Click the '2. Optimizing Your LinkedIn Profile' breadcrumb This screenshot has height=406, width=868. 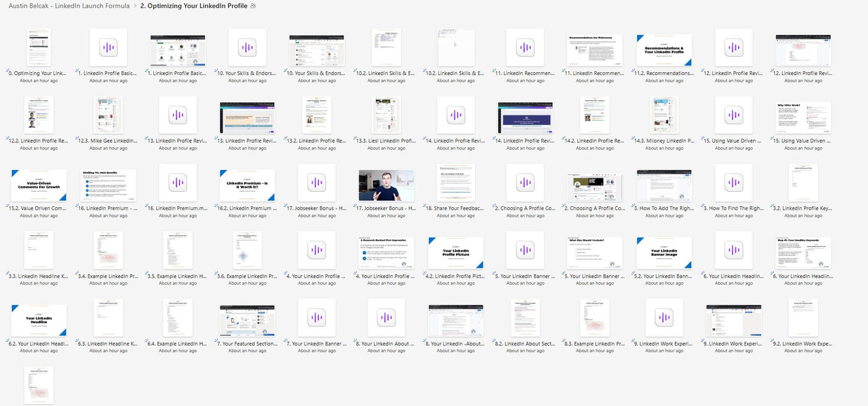[x=193, y=6]
